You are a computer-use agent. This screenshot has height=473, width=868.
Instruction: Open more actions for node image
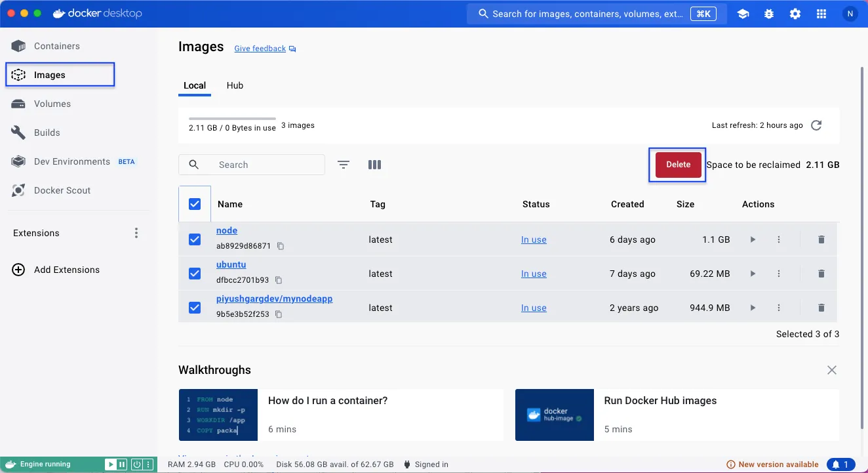[779, 239]
